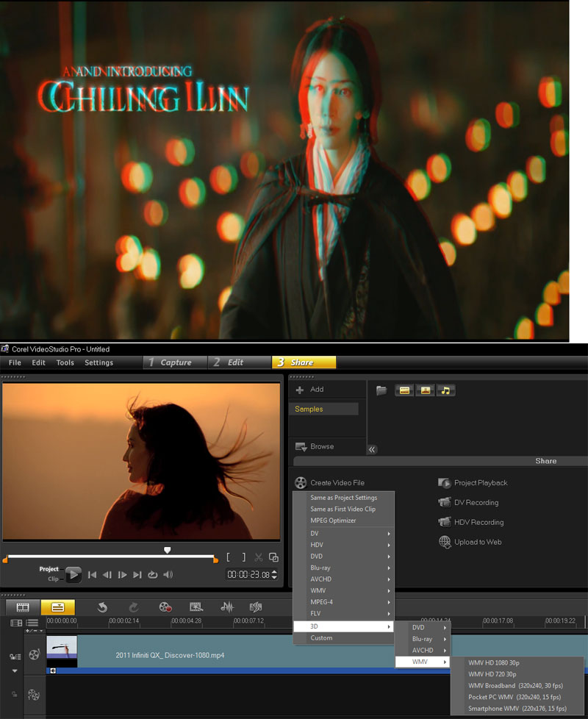Select the Samples library folder

coord(323,409)
